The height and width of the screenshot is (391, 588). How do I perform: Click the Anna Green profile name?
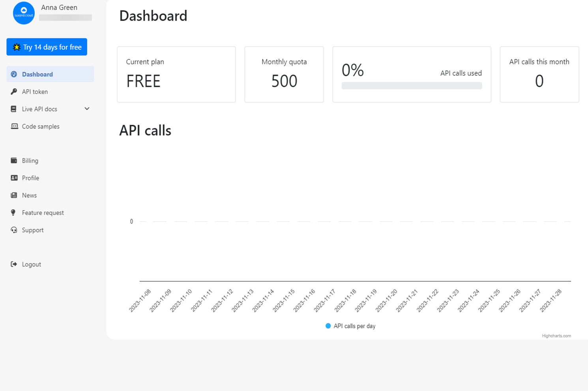pyautogui.click(x=59, y=7)
